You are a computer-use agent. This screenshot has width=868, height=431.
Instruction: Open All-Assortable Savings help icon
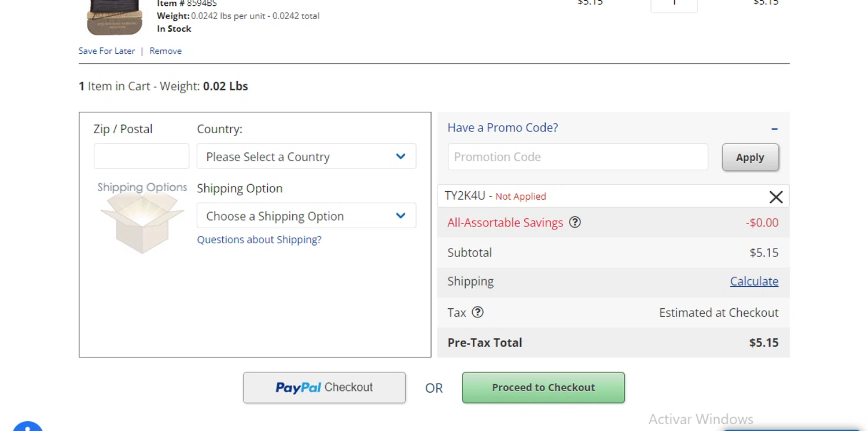575,222
